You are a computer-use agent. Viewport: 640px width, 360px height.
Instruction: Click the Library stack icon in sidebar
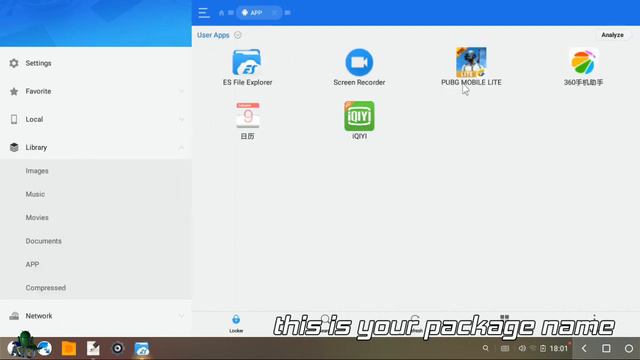coord(14,147)
